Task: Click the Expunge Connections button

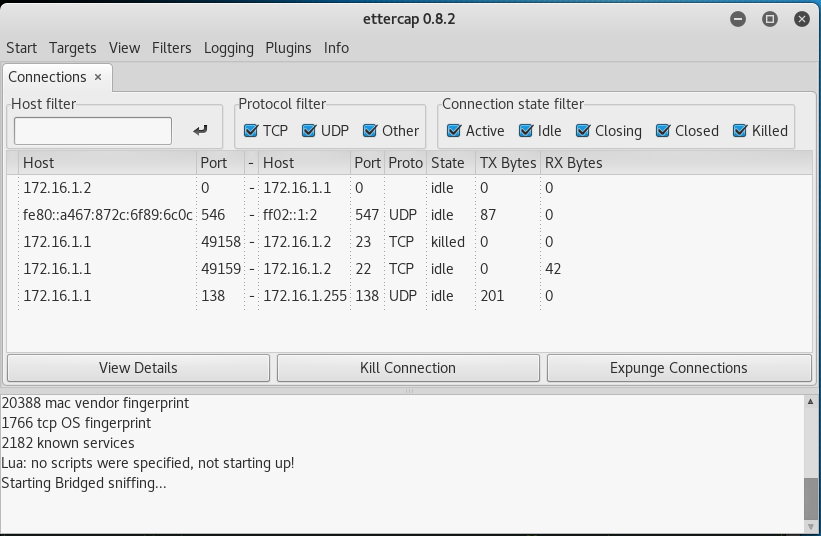Action: tap(679, 368)
